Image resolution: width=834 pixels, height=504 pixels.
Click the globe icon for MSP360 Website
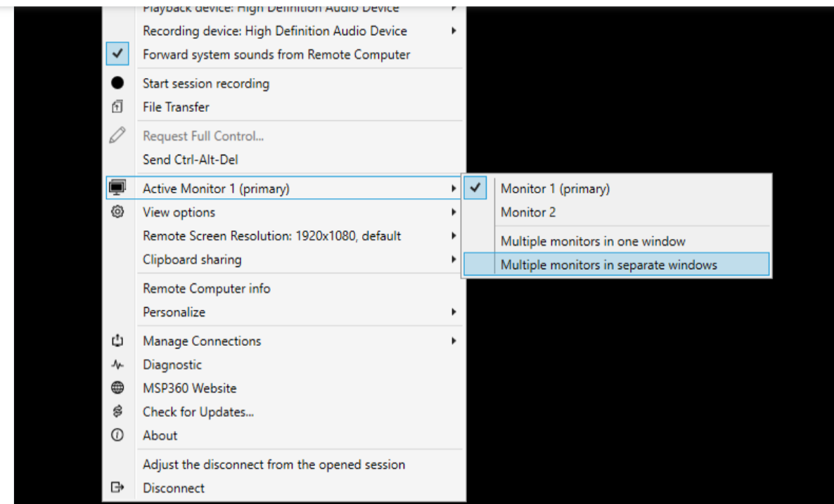pos(117,387)
